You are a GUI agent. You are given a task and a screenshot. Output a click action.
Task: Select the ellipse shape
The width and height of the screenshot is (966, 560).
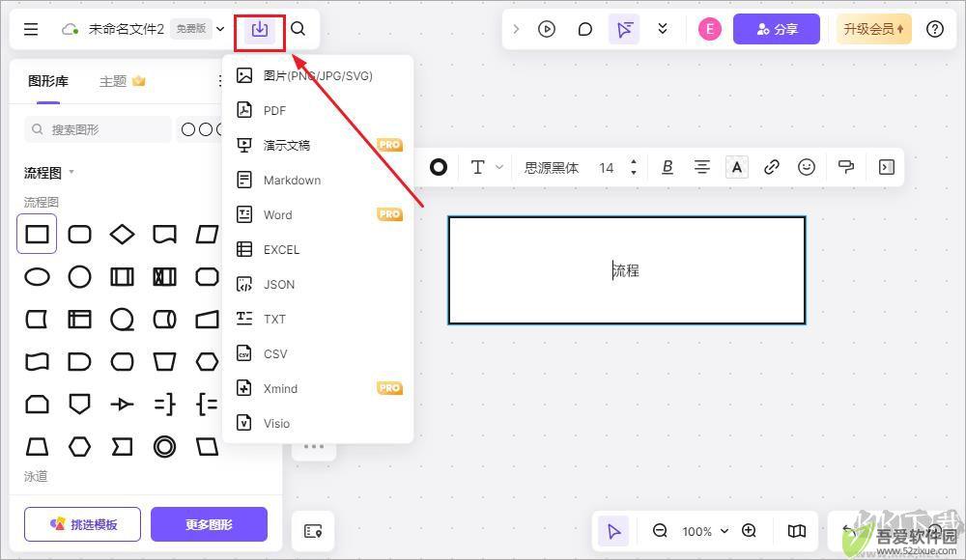[x=37, y=276]
